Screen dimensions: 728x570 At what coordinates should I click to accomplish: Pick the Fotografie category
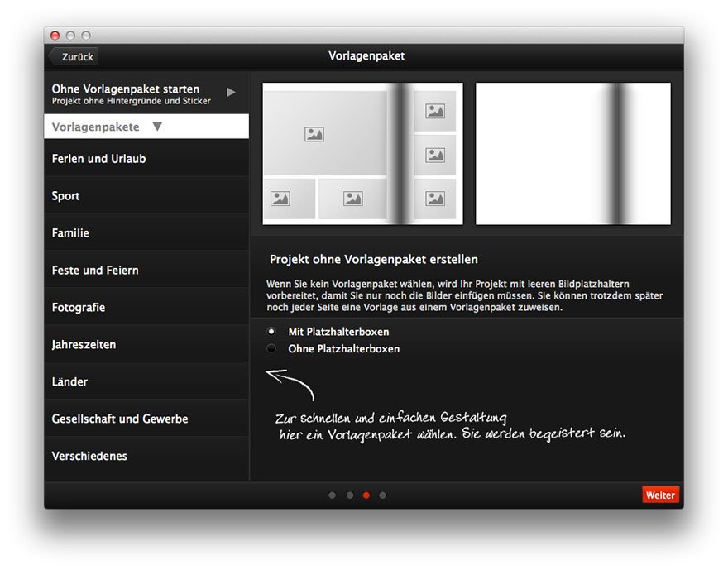[x=146, y=307]
